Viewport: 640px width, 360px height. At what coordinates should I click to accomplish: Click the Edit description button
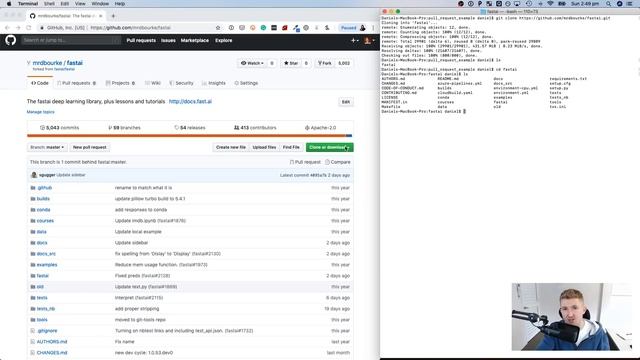pos(346,102)
